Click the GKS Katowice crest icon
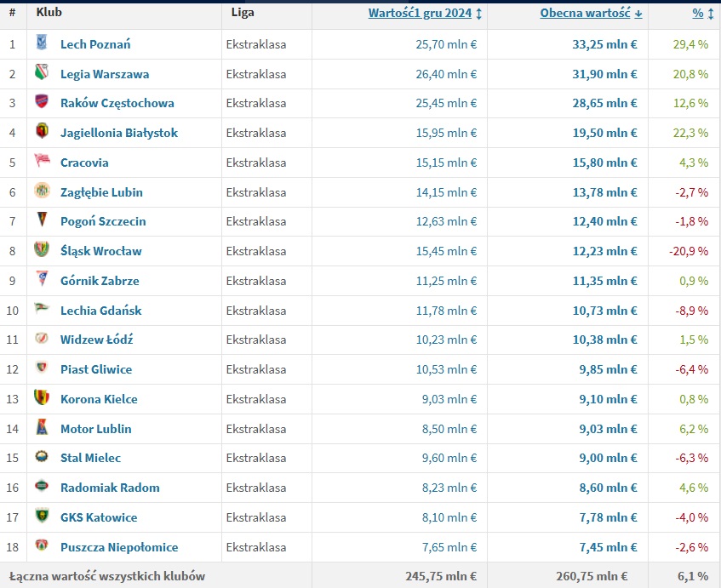Screen dimensions: 721x588 42,517
